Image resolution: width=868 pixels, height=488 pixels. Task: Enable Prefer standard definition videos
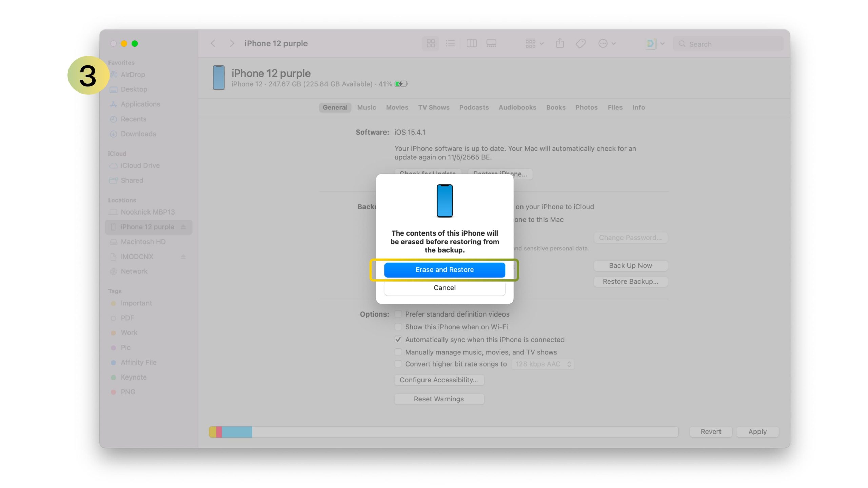tap(398, 314)
